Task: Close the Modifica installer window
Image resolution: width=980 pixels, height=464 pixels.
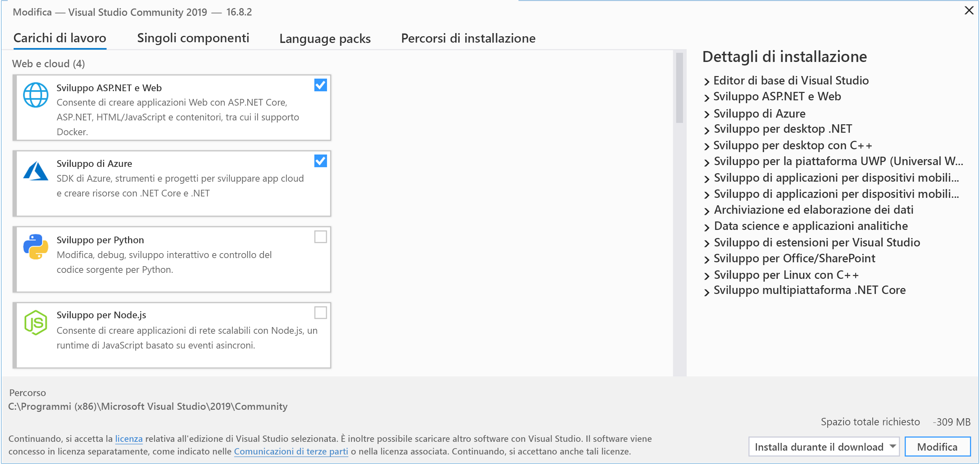Action: click(969, 10)
